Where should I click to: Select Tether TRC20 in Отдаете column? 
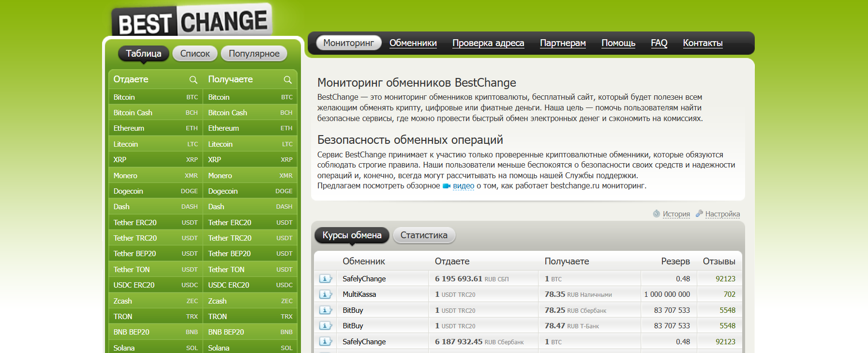[155, 238]
